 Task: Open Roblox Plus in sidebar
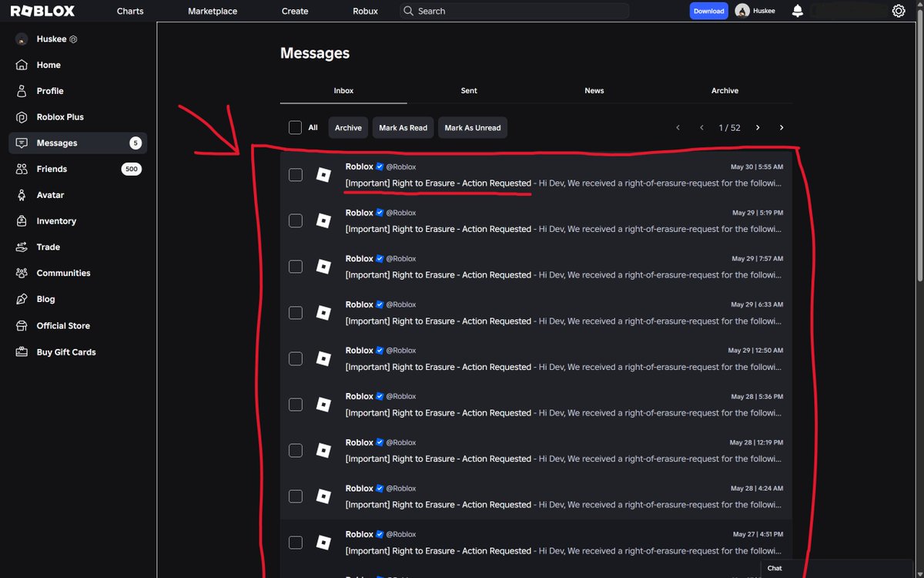[60, 117]
